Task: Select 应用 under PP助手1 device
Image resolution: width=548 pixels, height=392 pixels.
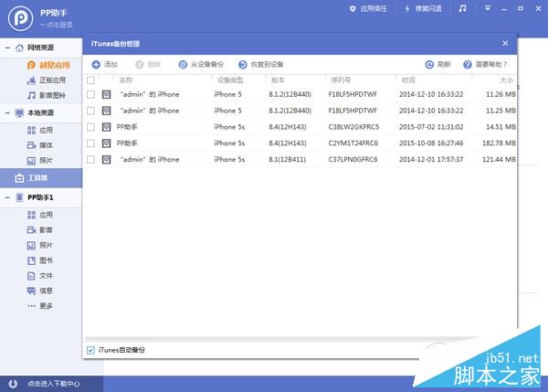Action: tap(40, 215)
